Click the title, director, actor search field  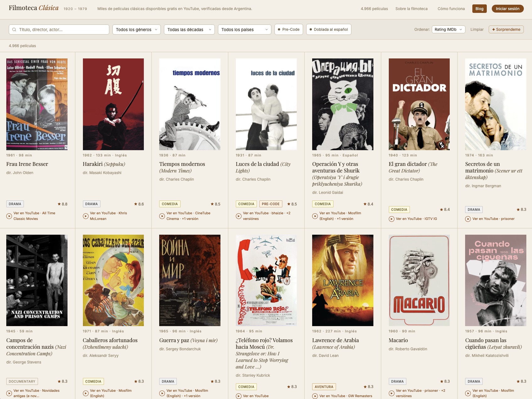(x=59, y=30)
